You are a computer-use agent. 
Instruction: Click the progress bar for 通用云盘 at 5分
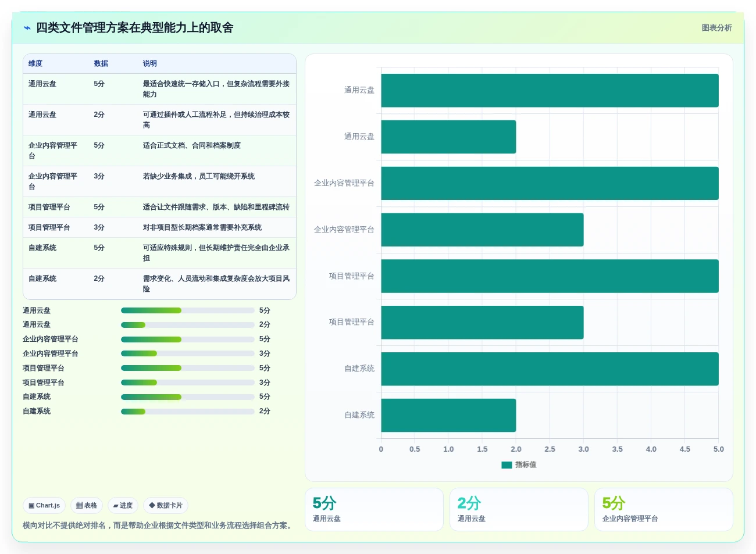tap(188, 310)
